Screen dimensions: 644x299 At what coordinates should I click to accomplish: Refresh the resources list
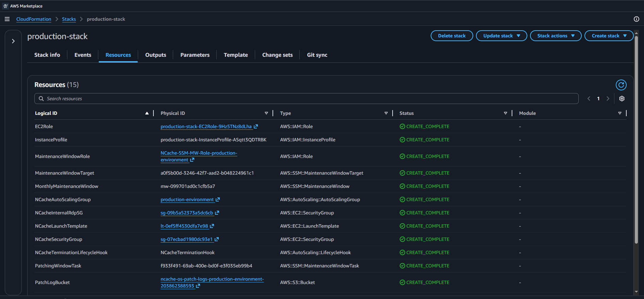621,85
